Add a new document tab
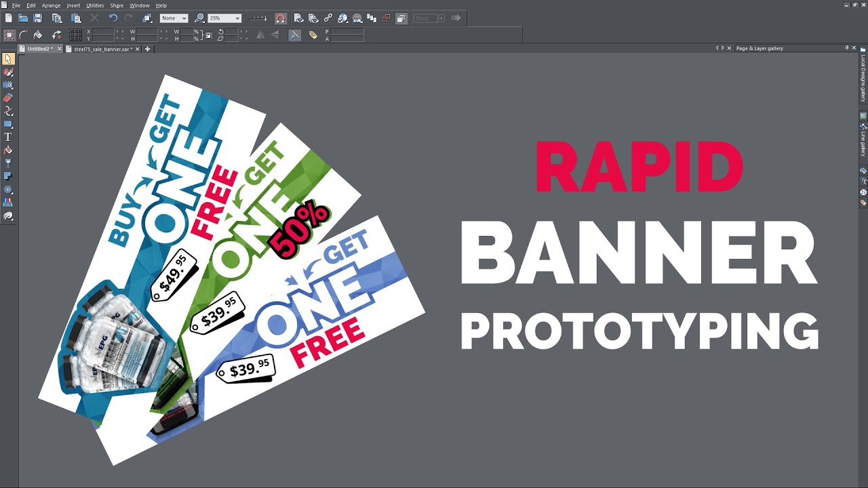868x488 pixels. tap(147, 49)
